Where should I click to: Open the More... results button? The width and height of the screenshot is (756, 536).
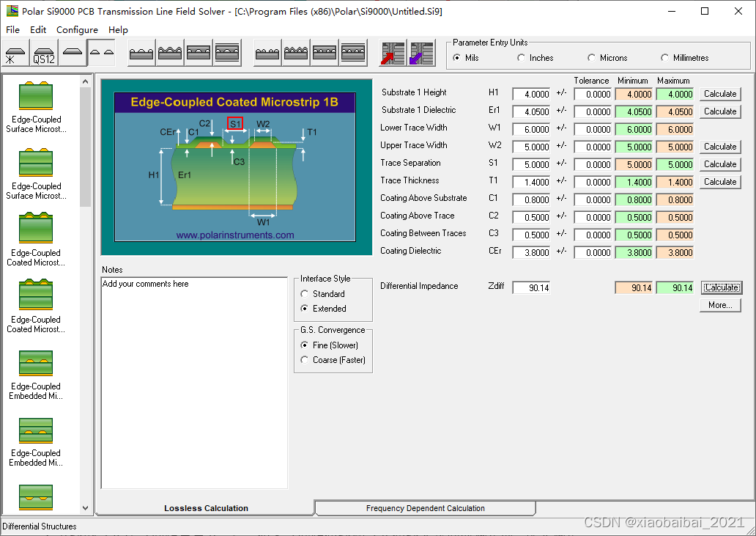720,305
